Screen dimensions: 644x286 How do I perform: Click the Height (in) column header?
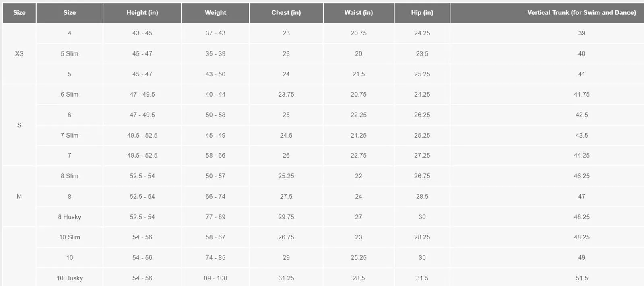coord(142,12)
